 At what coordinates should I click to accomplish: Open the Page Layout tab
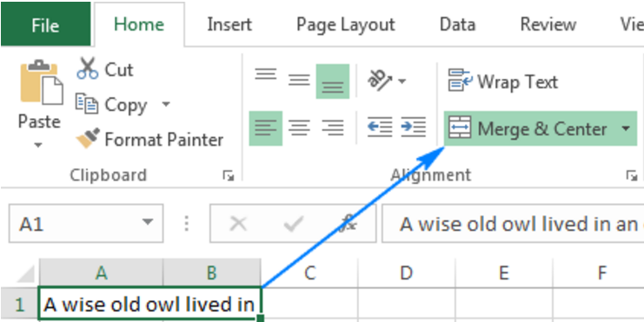click(x=345, y=24)
